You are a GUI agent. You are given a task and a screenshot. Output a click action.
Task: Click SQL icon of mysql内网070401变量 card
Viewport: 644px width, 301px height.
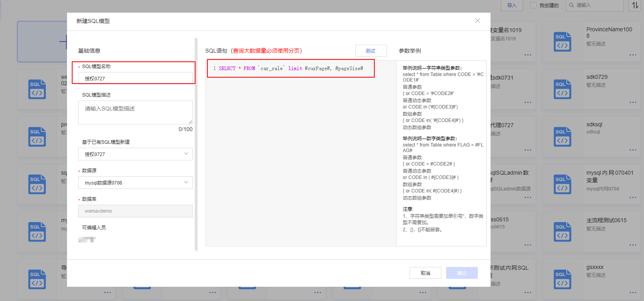point(562,184)
